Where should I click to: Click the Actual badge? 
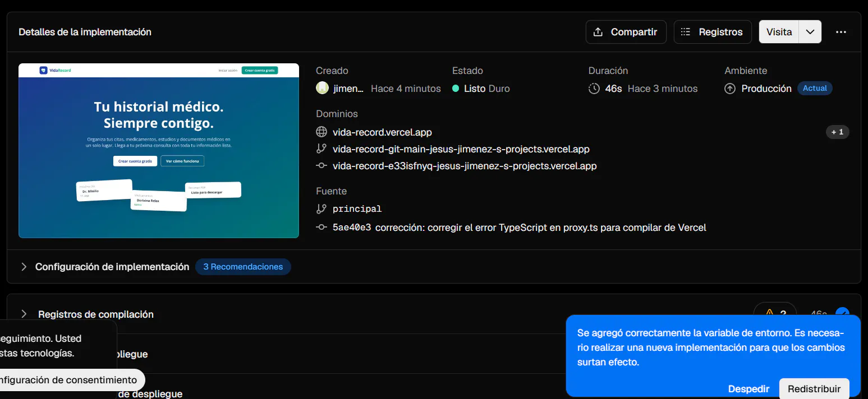point(815,88)
